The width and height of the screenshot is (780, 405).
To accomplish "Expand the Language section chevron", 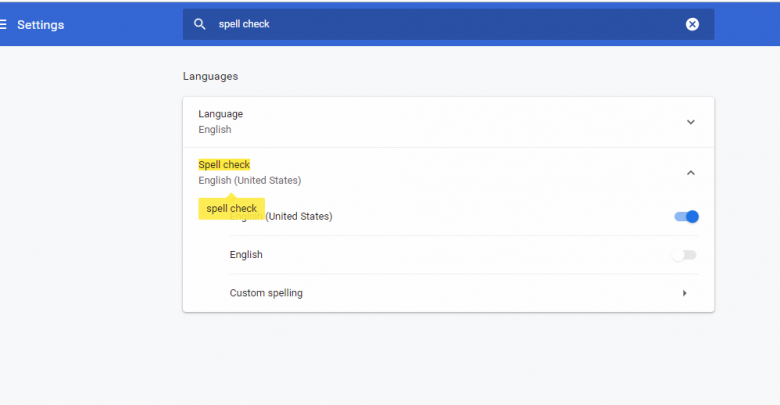I will pyautogui.click(x=690, y=122).
